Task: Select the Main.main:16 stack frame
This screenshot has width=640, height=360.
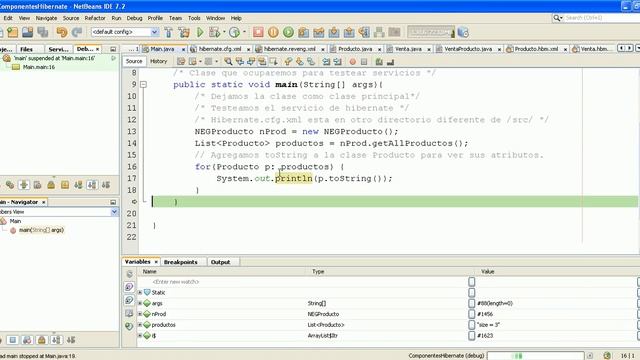Action: coord(39,67)
